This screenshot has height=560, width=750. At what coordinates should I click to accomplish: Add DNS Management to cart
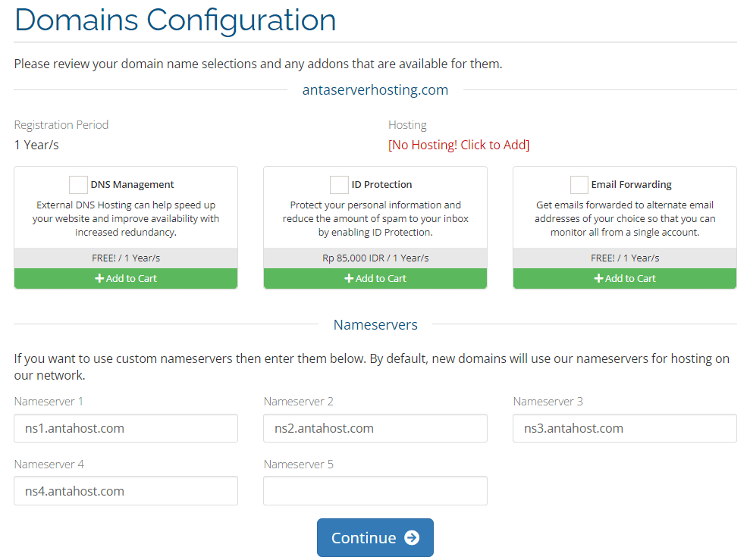(x=126, y=278)
